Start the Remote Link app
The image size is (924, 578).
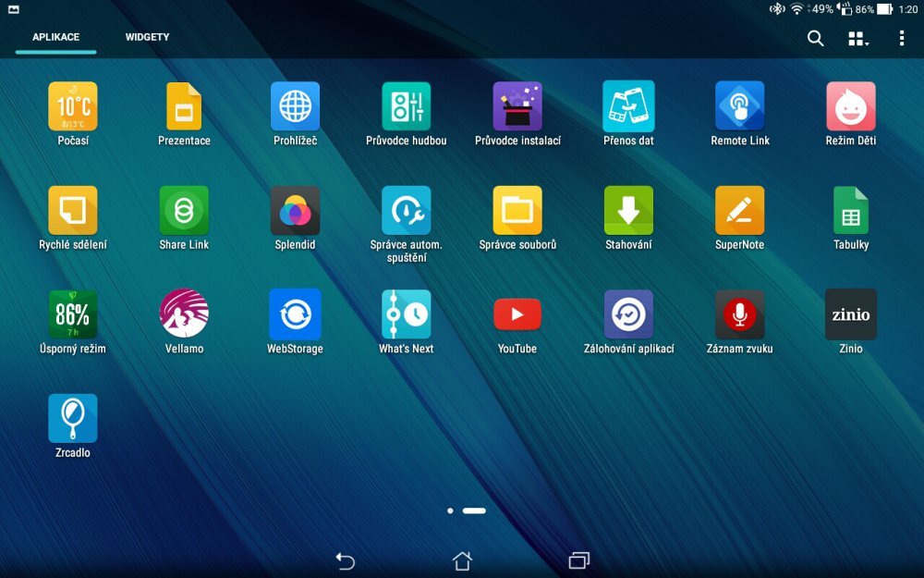[739, 105]
